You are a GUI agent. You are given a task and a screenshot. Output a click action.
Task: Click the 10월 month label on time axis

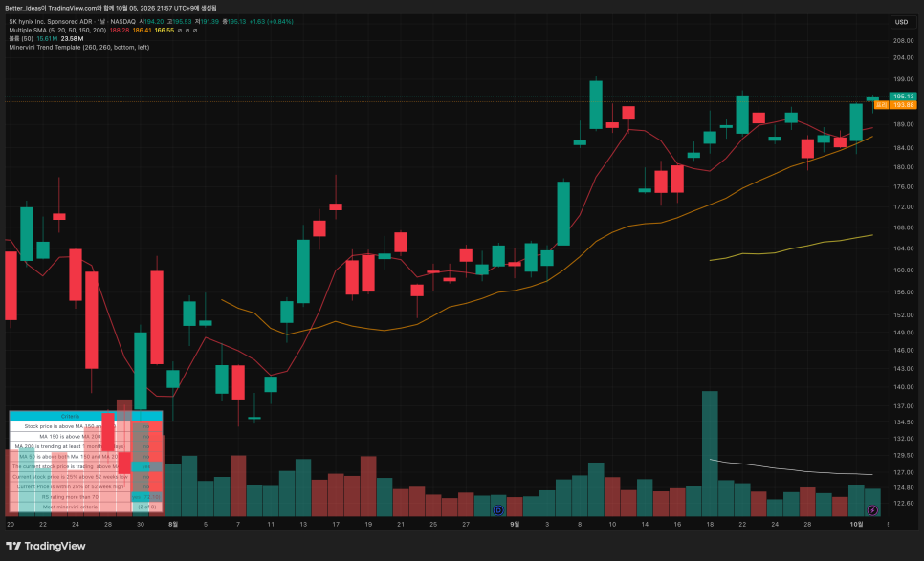point(856,524)
